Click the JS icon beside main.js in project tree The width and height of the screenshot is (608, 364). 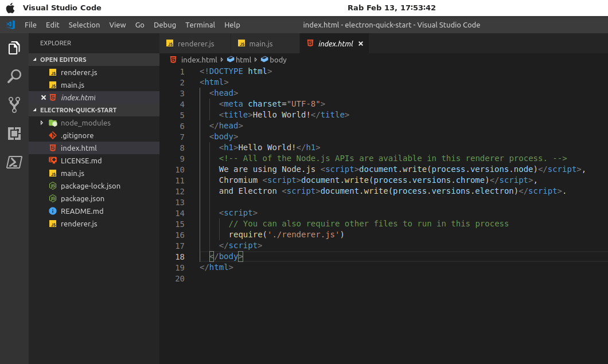53,173
